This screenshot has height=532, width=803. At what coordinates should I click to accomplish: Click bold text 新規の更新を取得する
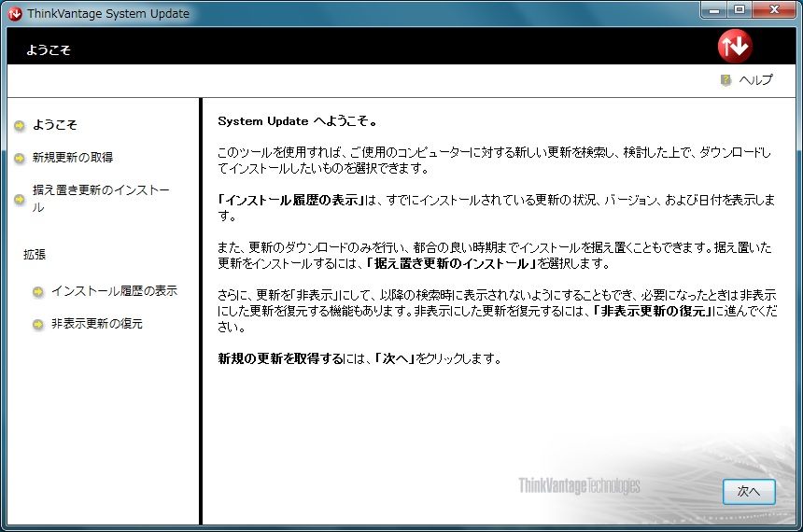281,358
